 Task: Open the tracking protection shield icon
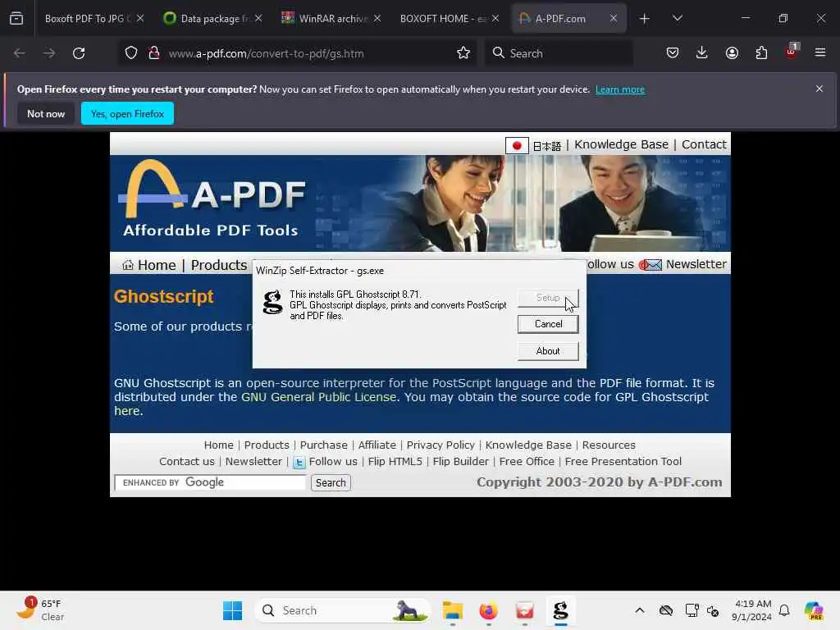pos(130,53)
